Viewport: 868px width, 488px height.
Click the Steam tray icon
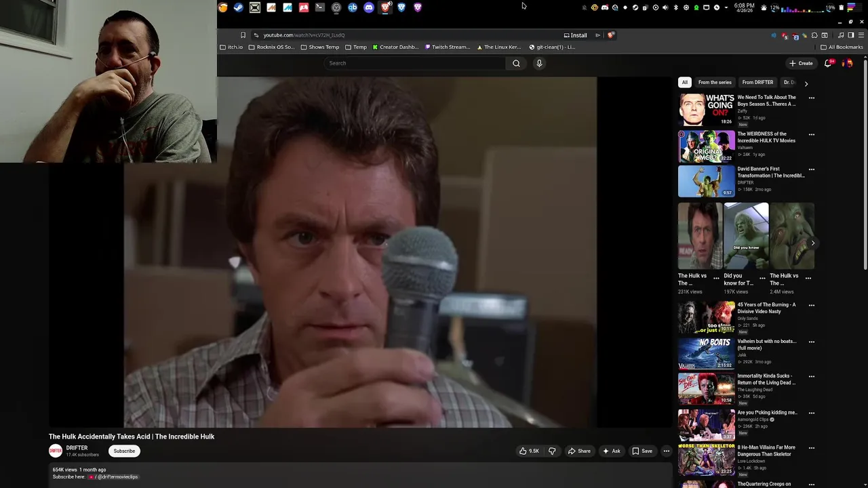pos(635,7)
